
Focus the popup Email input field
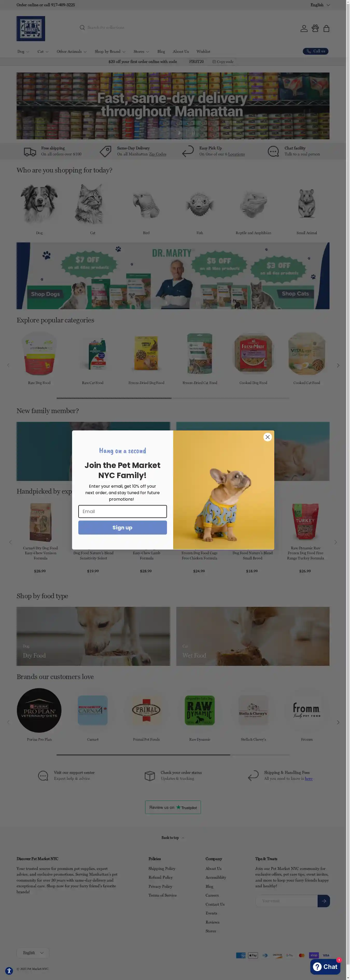122,511
